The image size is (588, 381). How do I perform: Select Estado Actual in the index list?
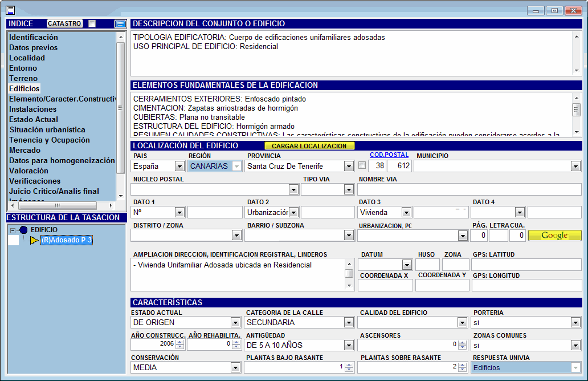click(34, 119)
